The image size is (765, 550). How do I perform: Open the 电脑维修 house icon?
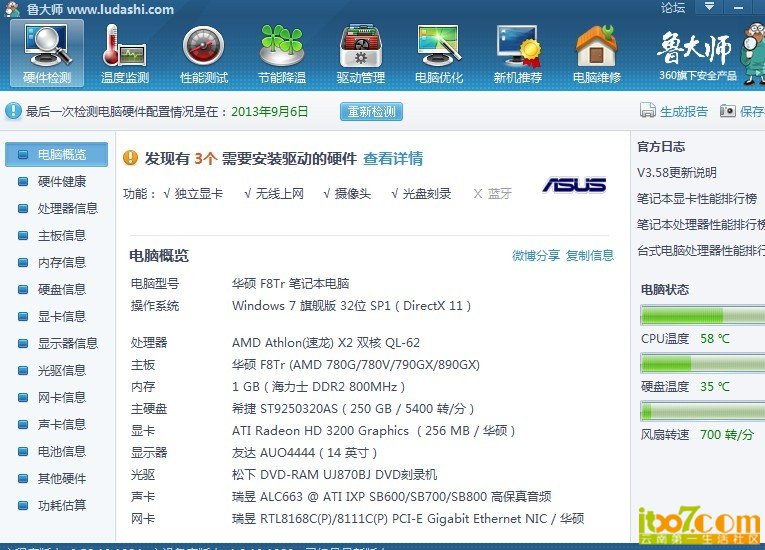tap(596, 54)
